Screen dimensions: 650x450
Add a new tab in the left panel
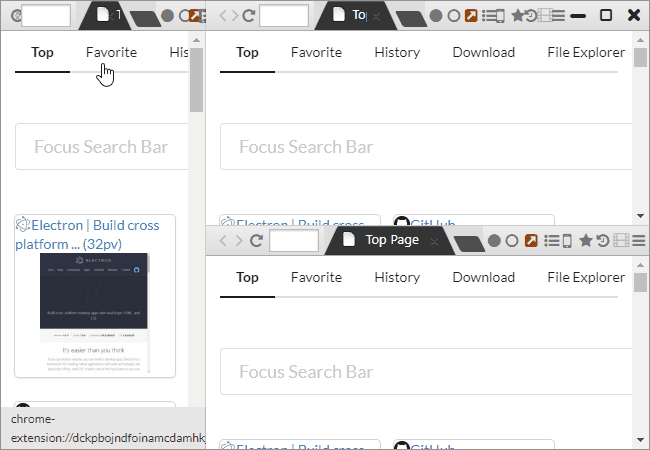click(145, 19)
